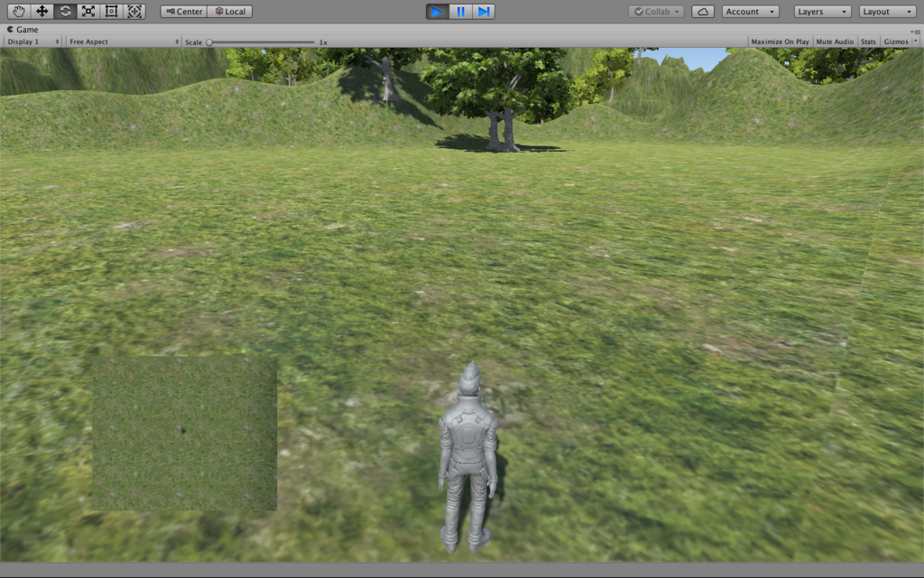
Task: Select the combined Transform tool
Action: pos(134,11)
